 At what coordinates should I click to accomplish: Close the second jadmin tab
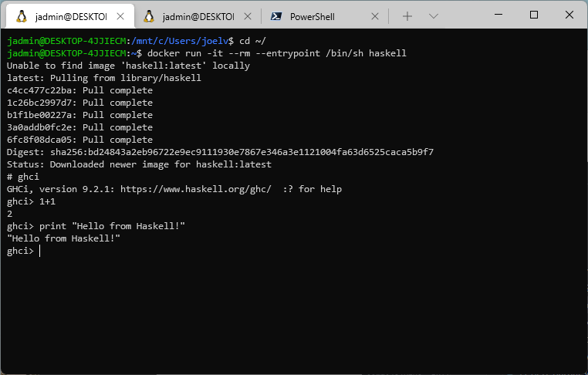tap(245, 16)
